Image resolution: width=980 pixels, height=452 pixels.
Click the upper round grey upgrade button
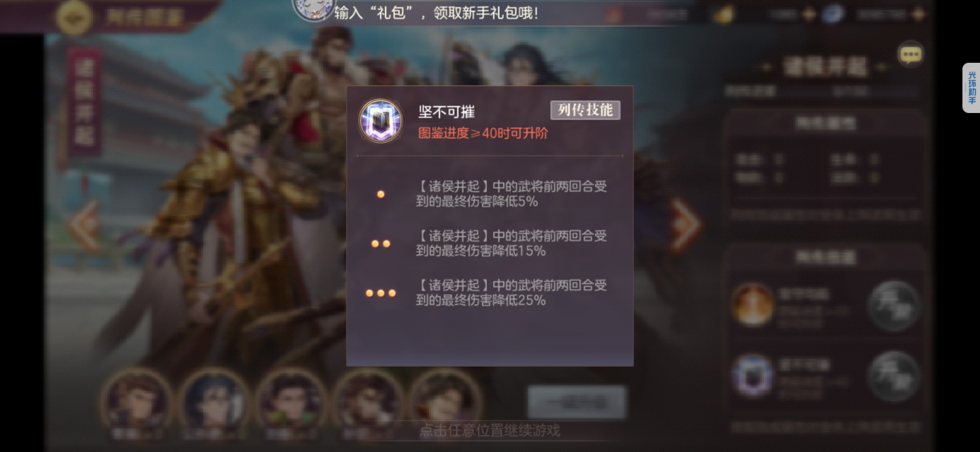[894, 306]
